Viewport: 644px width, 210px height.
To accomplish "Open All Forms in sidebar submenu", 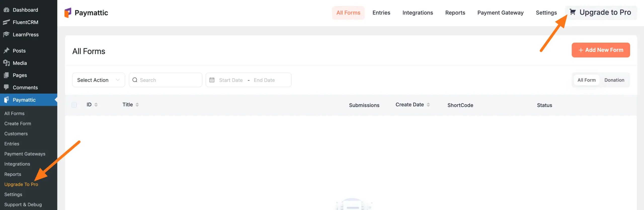I will click(x=14, y=113).
